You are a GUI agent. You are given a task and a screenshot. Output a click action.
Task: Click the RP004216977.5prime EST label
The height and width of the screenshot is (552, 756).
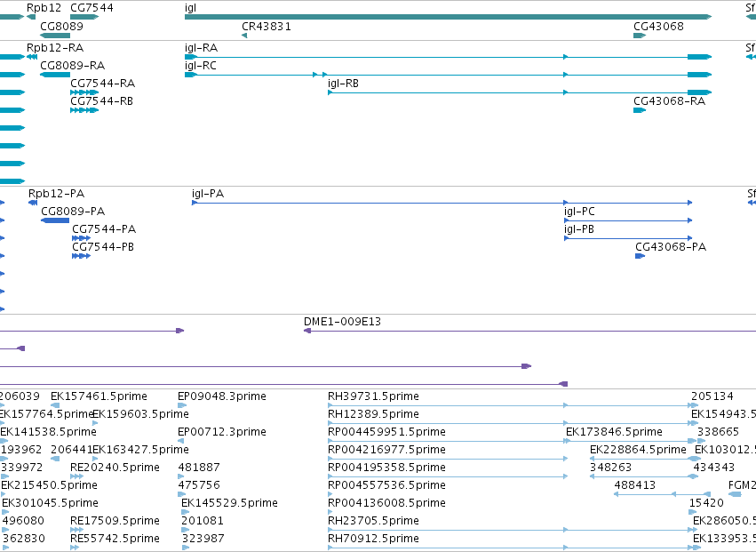click(386, 449)
